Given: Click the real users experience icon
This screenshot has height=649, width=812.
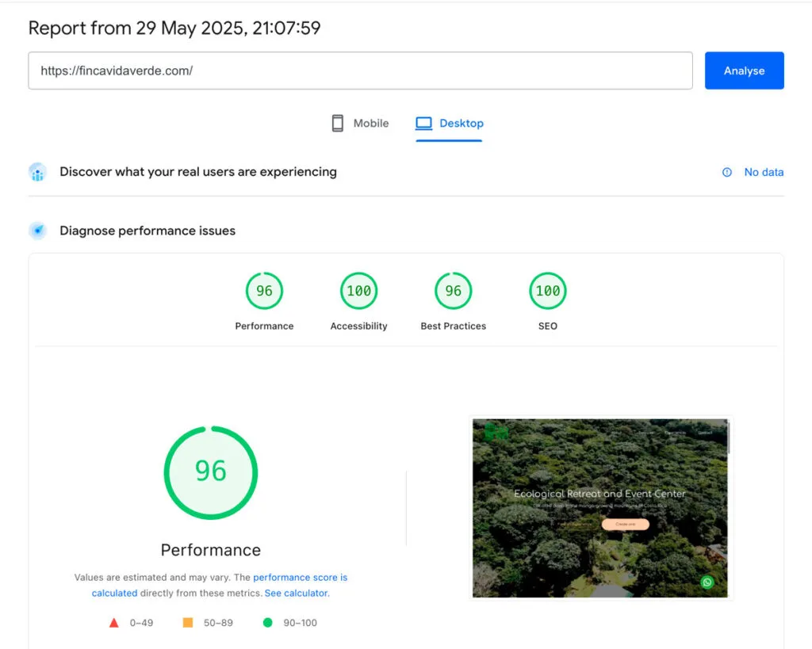Looking at the screenshot, I should click(x=38, y=172).
